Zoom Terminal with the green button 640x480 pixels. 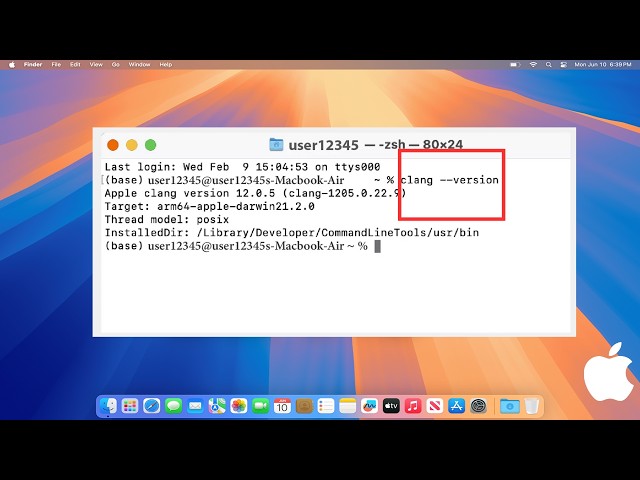[151, 145]
